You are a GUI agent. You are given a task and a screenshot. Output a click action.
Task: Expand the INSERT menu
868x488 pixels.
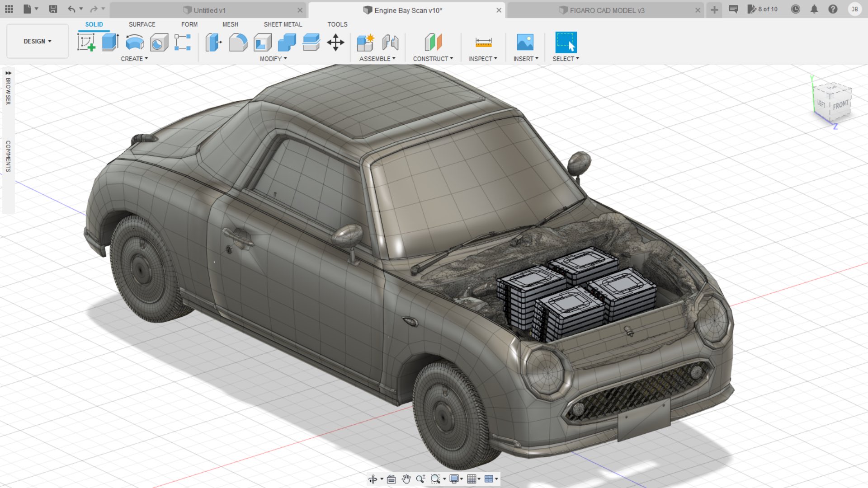pos(526,59)
